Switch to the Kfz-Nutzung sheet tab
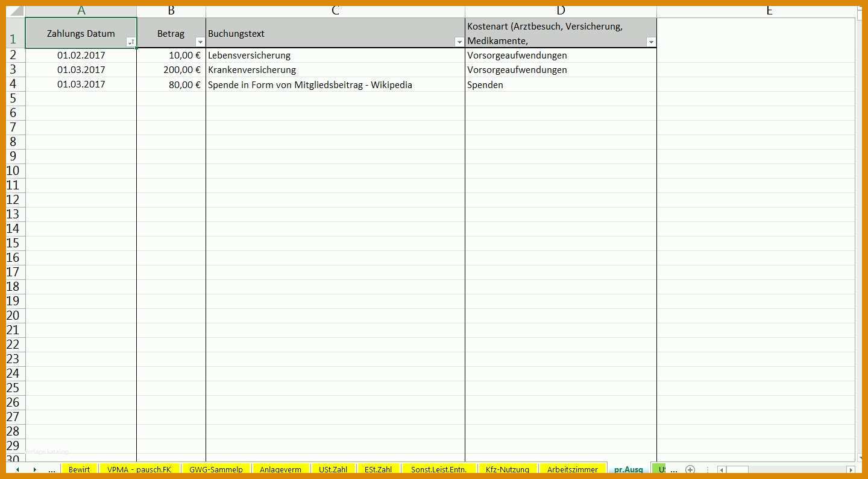Image resolution: width=868 pixels, height=479 pixels. coord(508,469)
